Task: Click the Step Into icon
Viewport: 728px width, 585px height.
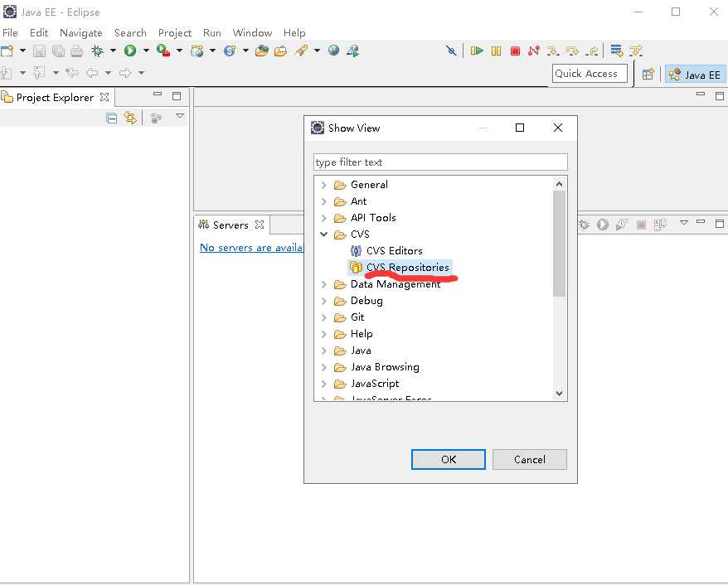Action: (x=552, y=51)
